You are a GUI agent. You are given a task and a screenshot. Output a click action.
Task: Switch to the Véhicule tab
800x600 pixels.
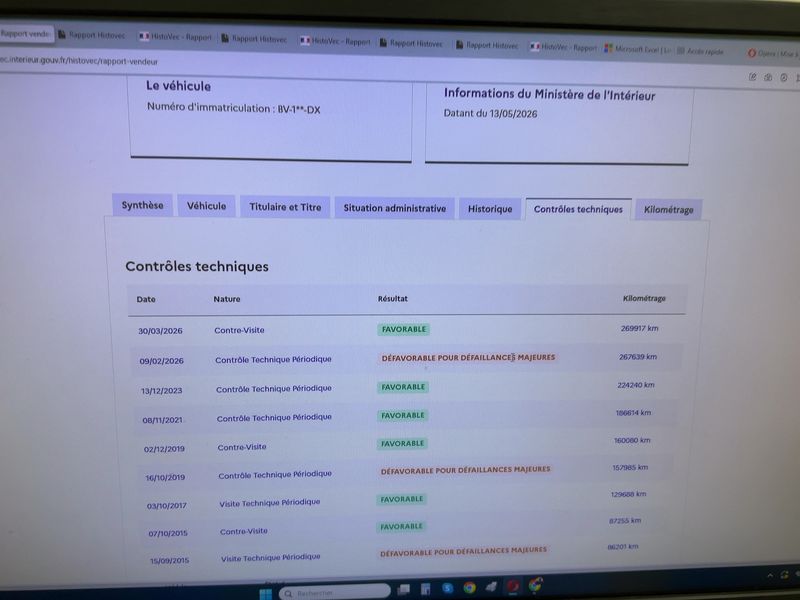[x=206, y=206]
